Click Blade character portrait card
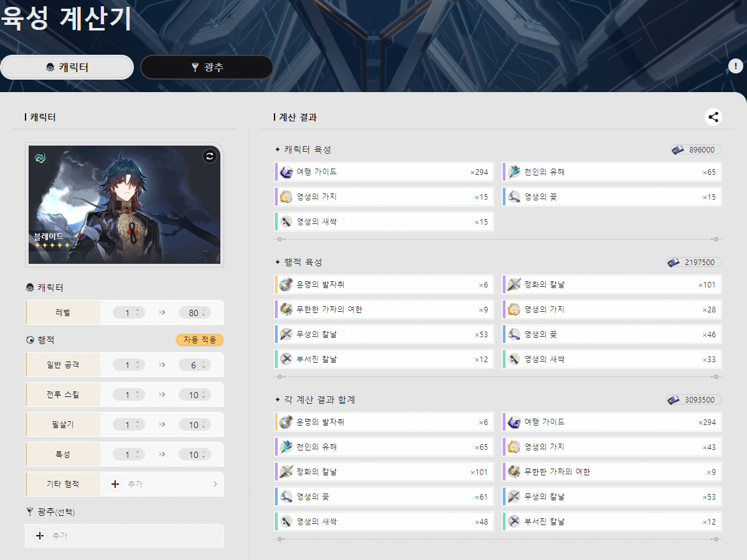Image resolution: width=747 pixels, height=560 pixels. (x=125, y=205)
